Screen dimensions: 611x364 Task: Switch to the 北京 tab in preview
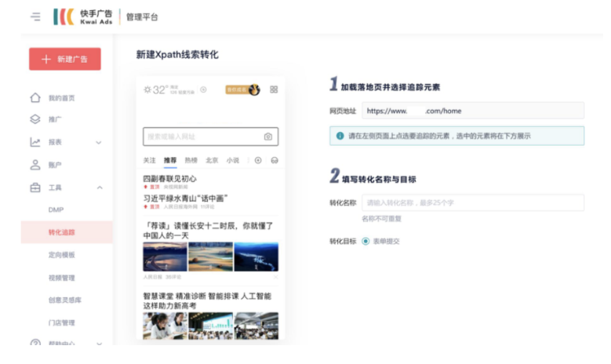(x=212, y=160)
